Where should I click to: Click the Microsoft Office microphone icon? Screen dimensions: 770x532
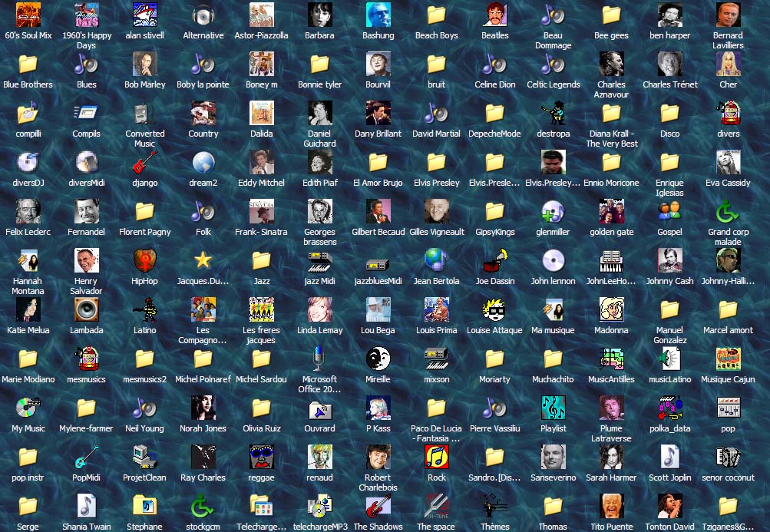(x=319, y=359)
